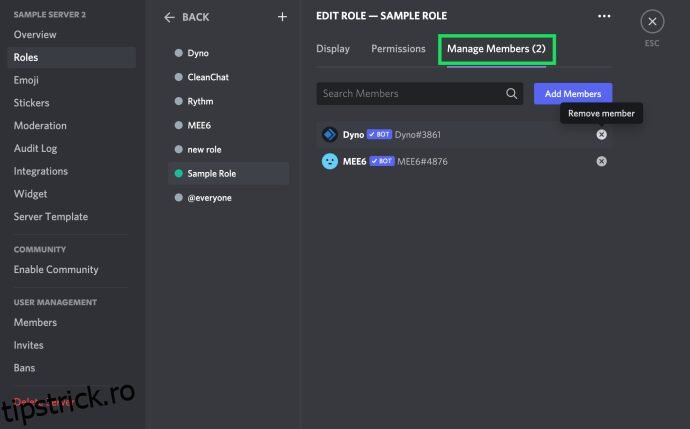This screenshot has width=690, height=429.
Task: Choose the CleanChat role
Action: click(208, 77)
